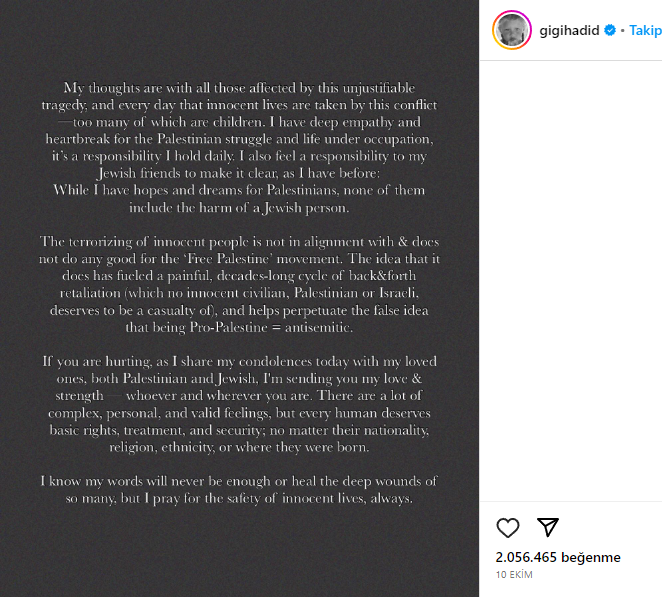Click the line 'so many, but I pray'
Screen dimensions: 662x597
click(x=239, y=498)
